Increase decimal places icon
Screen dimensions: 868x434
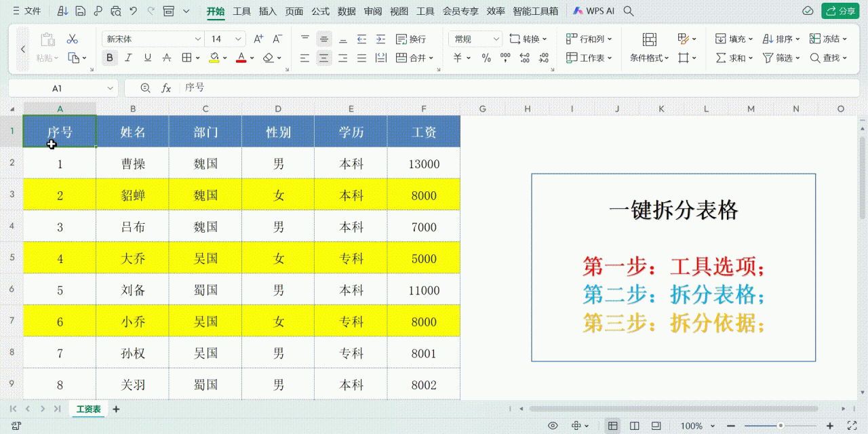524,58
